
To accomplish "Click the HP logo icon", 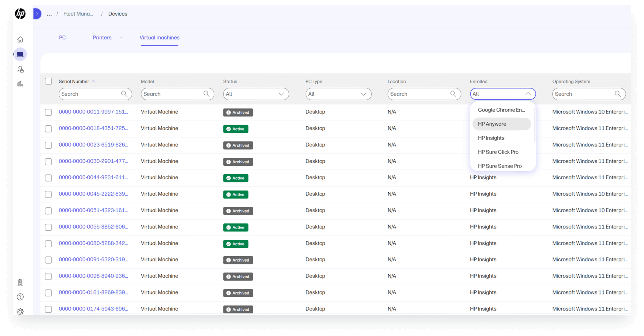I will click(x=20, y=14).
